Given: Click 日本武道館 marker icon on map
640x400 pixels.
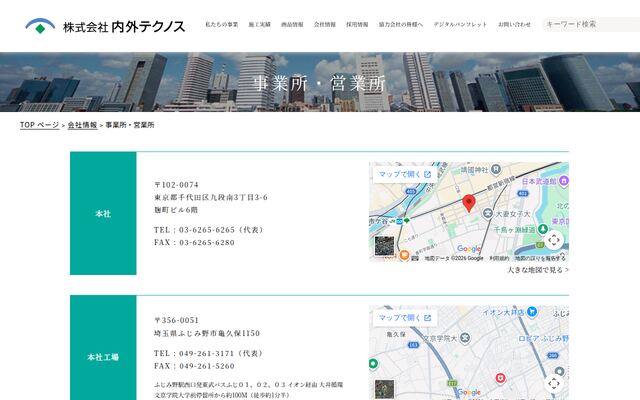Looking at the screenshot, I should tap(564, 180).
